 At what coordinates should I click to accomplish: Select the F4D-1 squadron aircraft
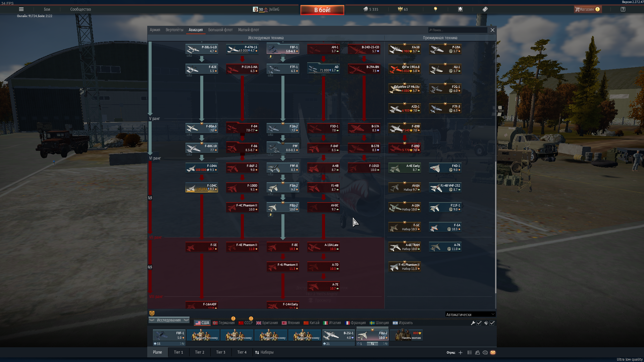445,168
